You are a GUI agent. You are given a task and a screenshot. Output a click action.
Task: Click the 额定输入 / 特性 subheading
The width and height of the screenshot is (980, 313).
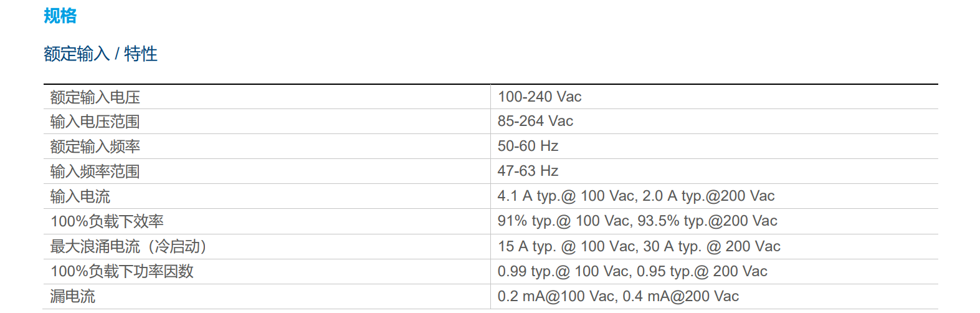[100, 54]
